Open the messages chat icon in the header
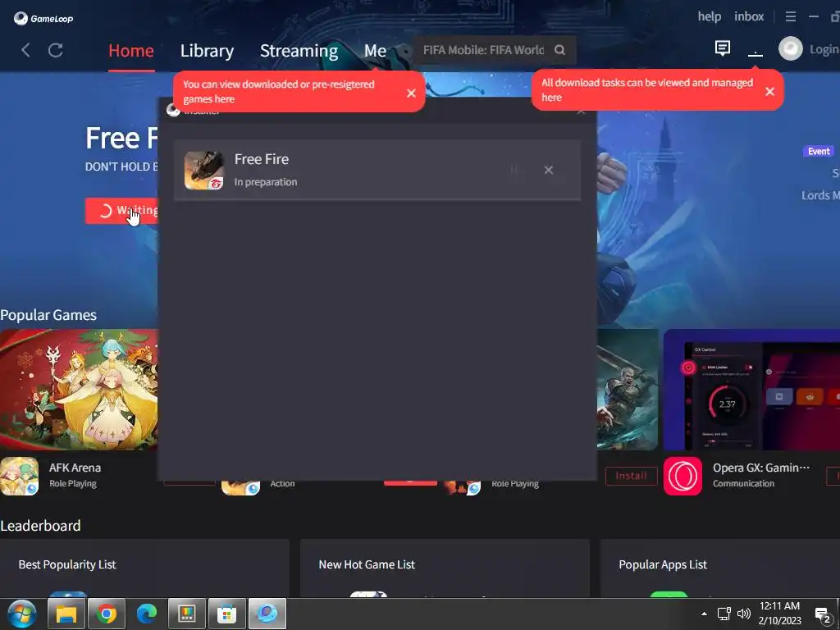The width and height of the screenshot is (840, 630). point(722,48)
